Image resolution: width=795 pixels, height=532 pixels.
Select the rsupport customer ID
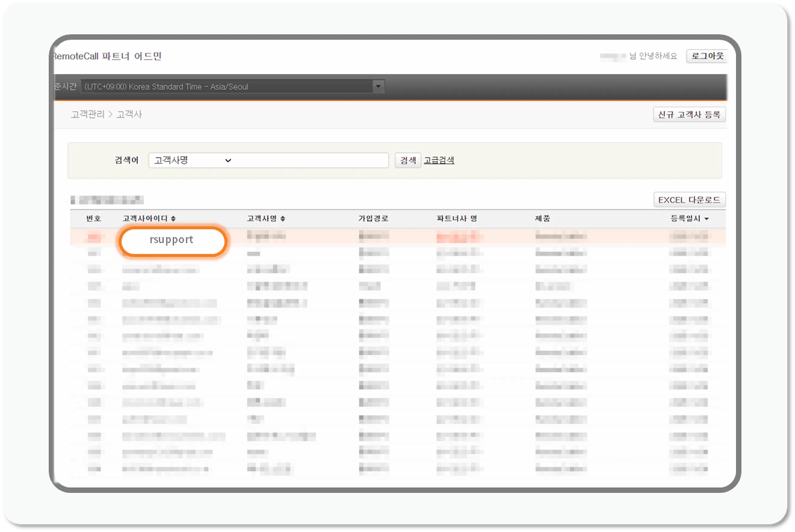click(x=172, y=240)
